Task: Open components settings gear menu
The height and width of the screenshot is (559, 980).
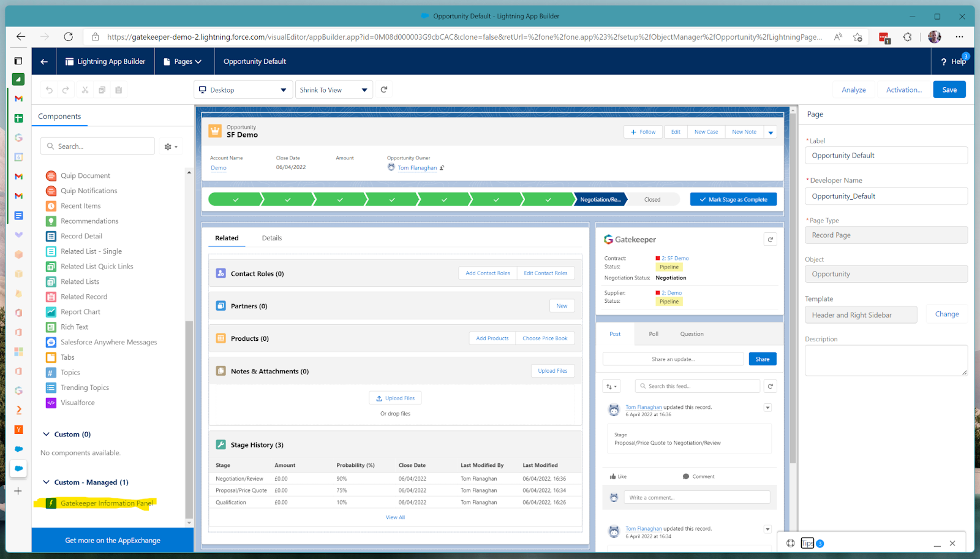Action: tap(171, 146)
